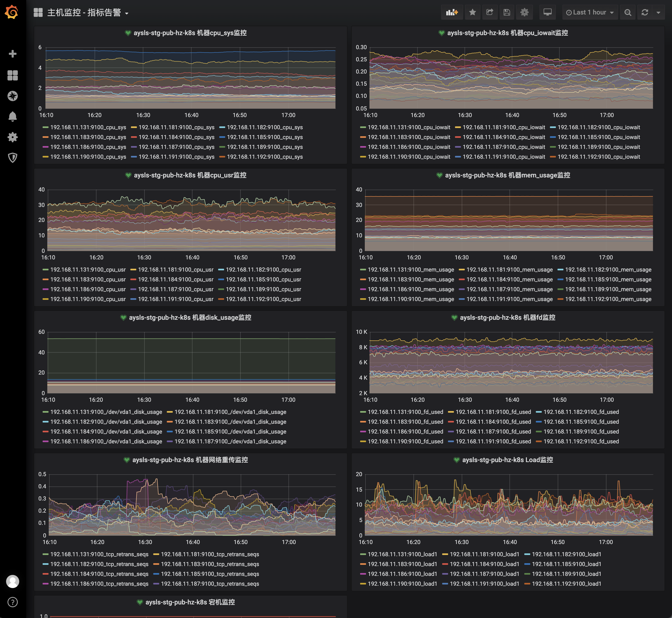Image resolution: width=672 pixels, height=618 pixels.
Task: Star this dashboard as favorite
Action: click(x=472, y=12)
